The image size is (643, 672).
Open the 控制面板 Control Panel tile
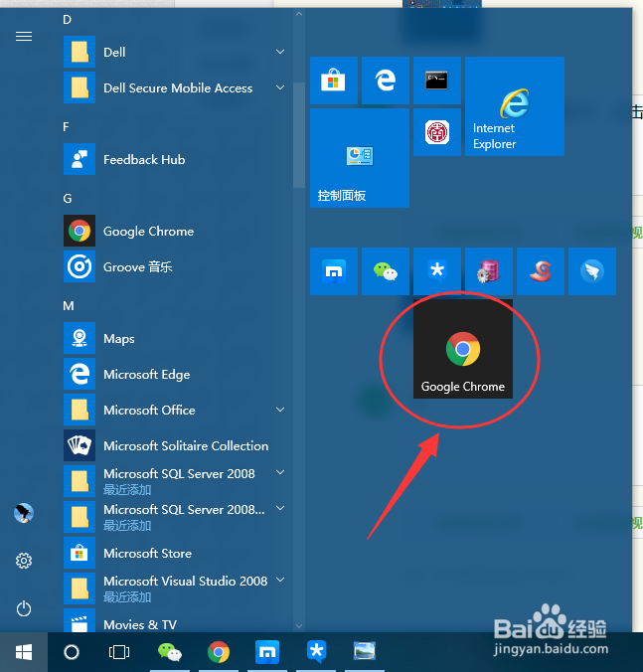pyautogui.click(x=360, y=158)
